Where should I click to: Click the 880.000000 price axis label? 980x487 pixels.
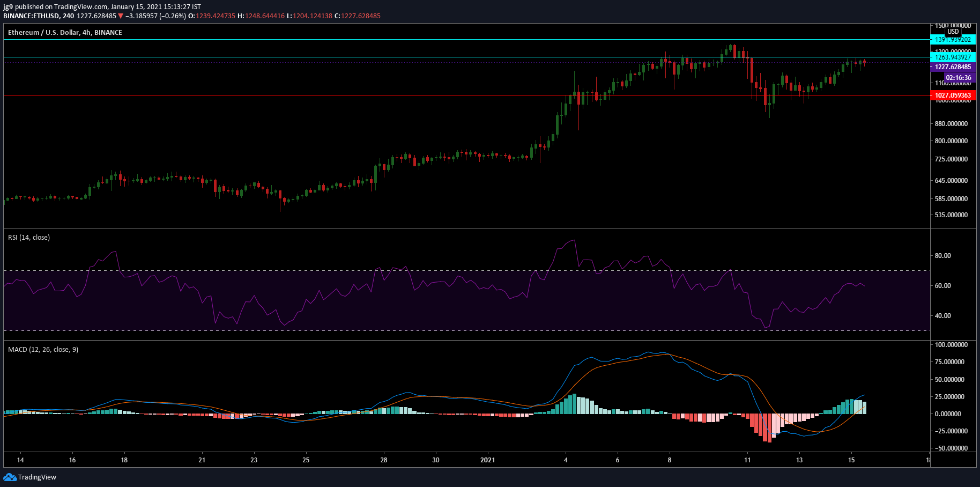pos(952,124)
